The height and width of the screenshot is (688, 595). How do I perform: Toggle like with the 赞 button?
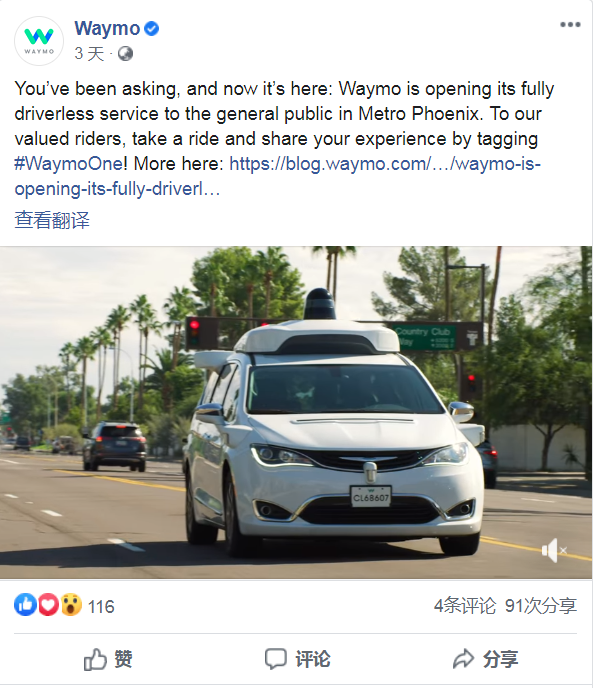pyautogui.click(x=108, y=659)
